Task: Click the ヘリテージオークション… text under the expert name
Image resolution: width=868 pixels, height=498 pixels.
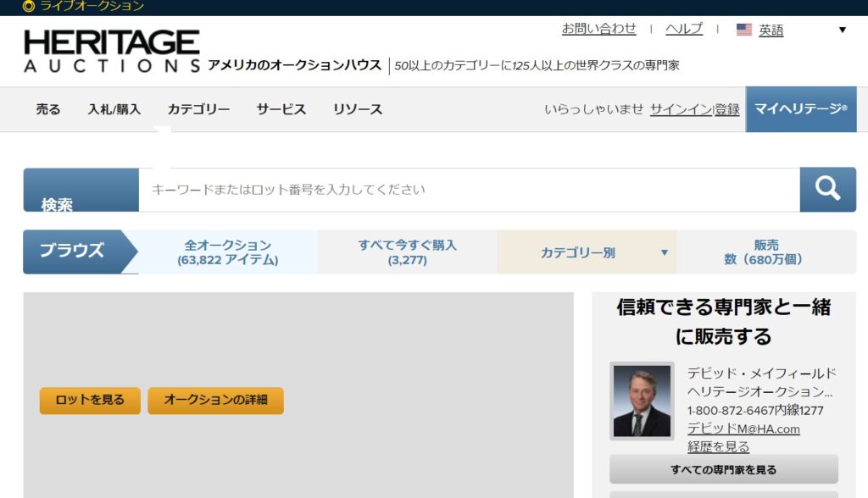Action: point(760,392)
